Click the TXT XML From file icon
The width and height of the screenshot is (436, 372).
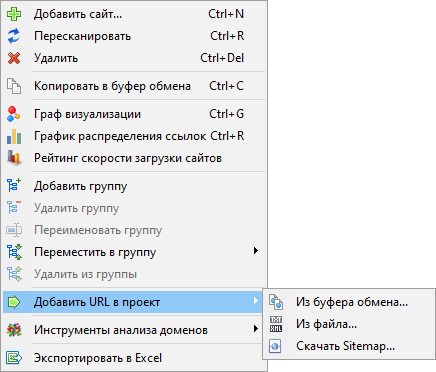click(276, 324)
